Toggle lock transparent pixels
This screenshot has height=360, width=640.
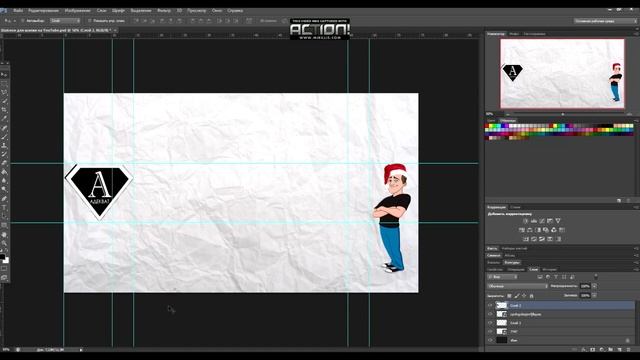pyautogui.click(x=509, y=296)
